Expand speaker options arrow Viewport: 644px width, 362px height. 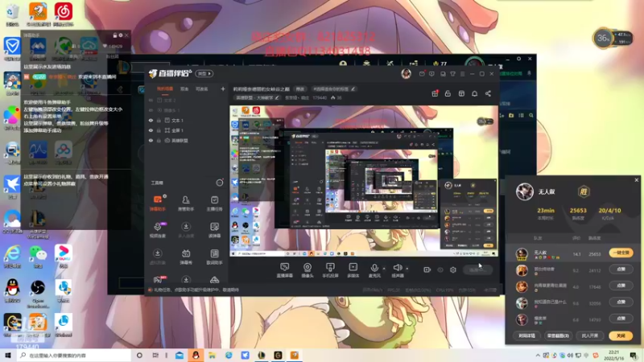(407, 269)
